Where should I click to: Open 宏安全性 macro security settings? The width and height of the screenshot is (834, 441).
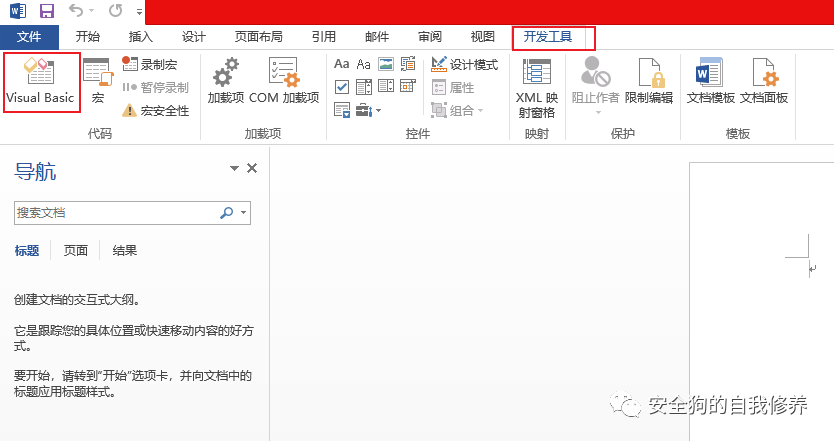[x=155, y=111]
